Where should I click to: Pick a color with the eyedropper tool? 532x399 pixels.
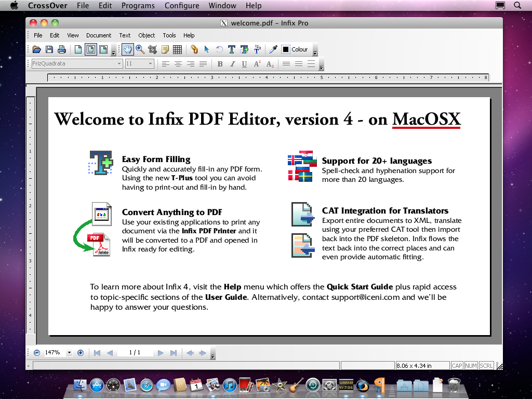[x=272, y=49]
